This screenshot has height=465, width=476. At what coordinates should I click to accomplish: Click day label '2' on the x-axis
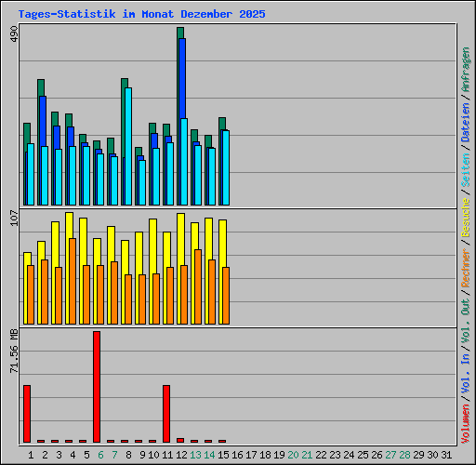point(45,455)
